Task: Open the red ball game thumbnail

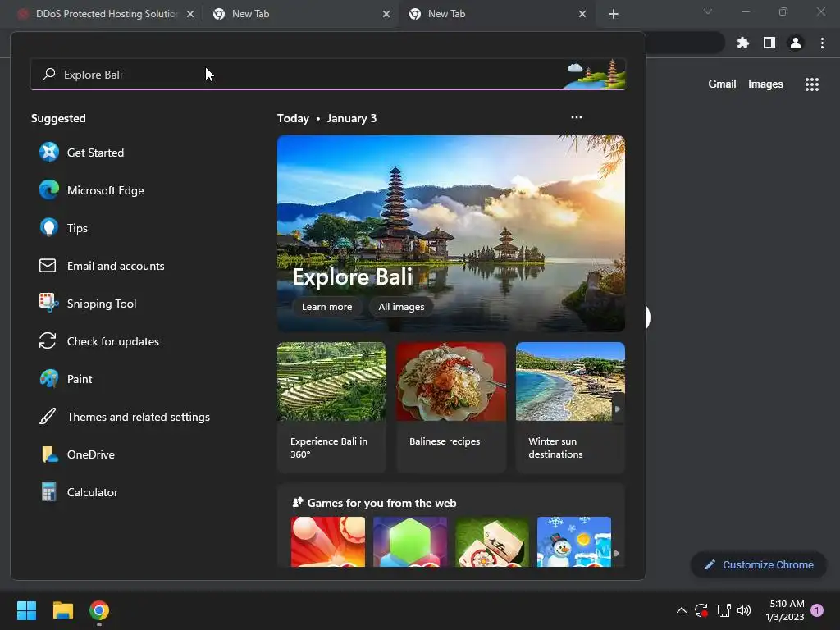Action: 328,541
